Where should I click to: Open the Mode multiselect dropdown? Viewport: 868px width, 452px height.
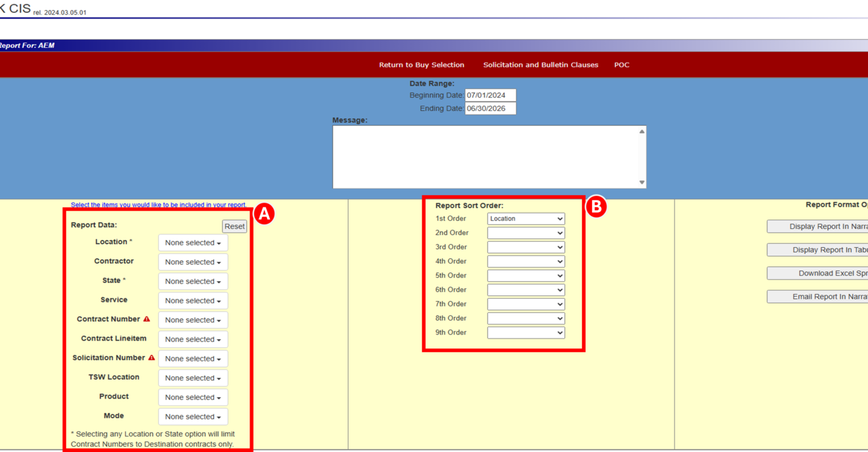coord(193,417)
